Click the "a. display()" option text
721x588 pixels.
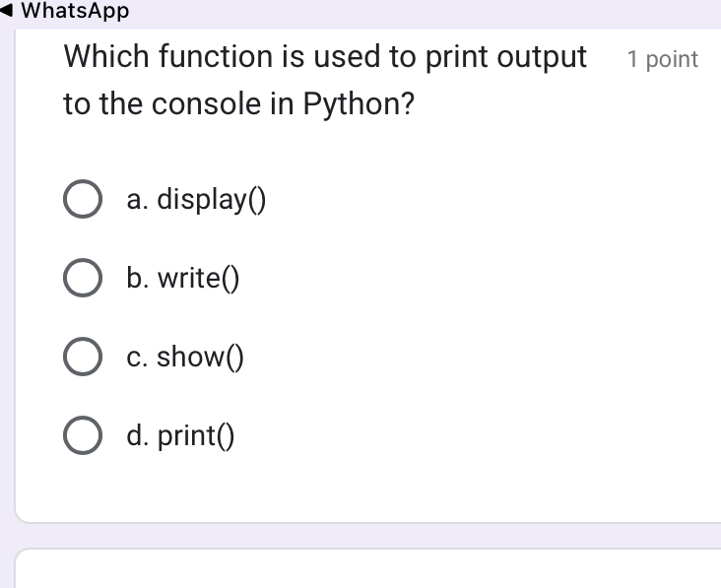click(x=196, y=200)
